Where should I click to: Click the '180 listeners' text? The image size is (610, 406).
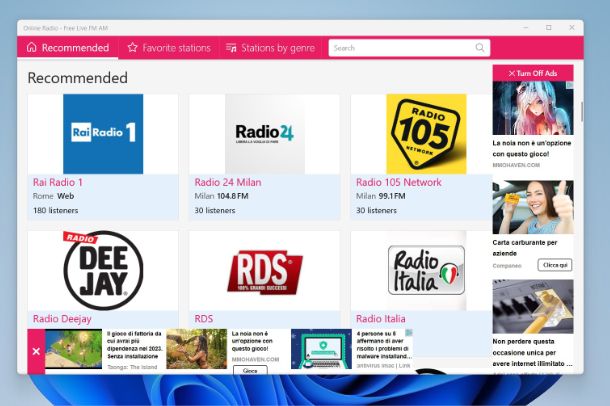click(55, 210)
